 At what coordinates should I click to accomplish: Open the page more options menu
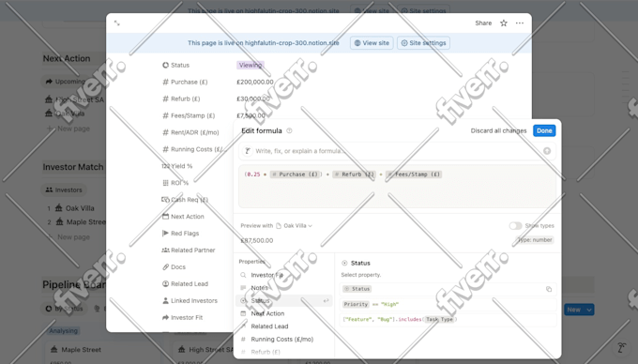pyautogui.click(x=520, y=23)
